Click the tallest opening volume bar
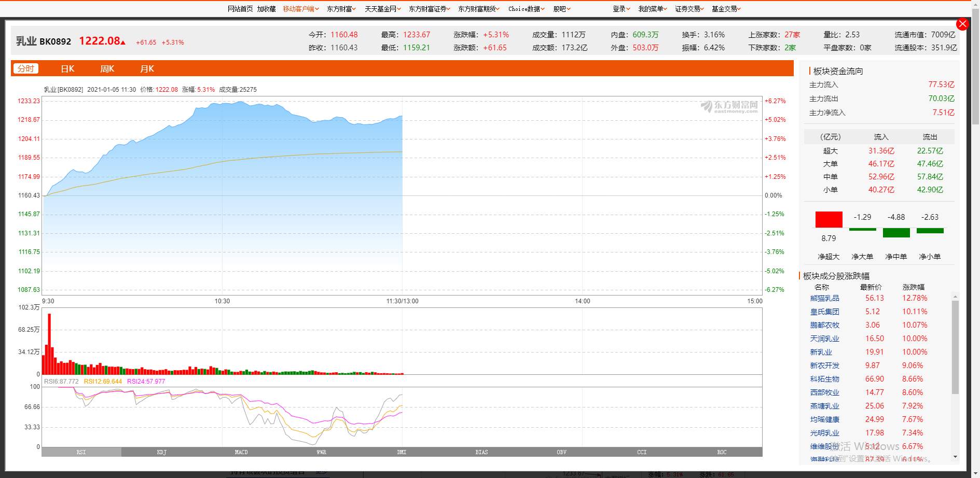The width and height of the screenshot is (980, 478). pyautogui.click(x=49, y=344)
